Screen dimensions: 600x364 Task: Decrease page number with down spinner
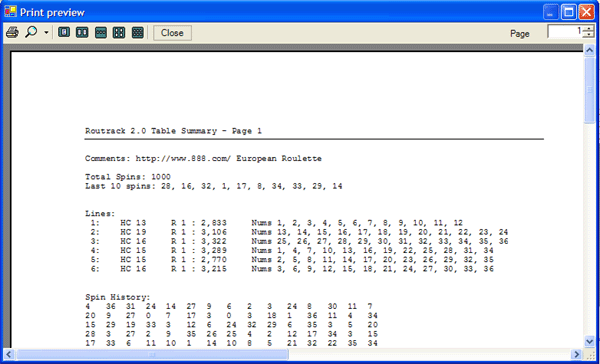(x=589, y=35)
